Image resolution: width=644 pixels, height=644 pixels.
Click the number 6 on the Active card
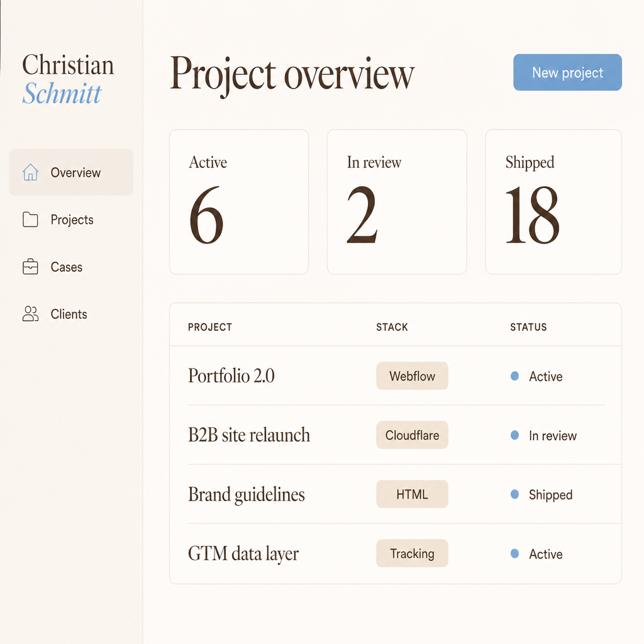coord(206,214)
